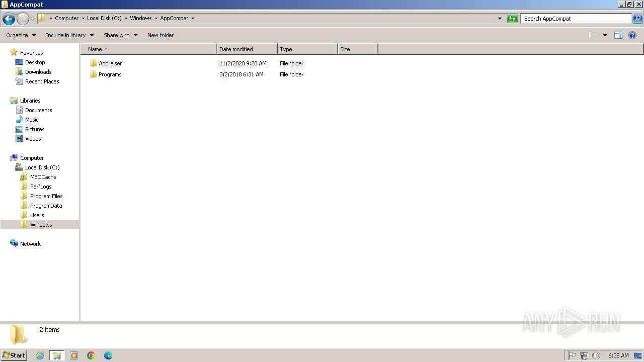Open the address bar history dropdown
The height and width of the screenshot is (362, 644).
[x=500, y=19]
